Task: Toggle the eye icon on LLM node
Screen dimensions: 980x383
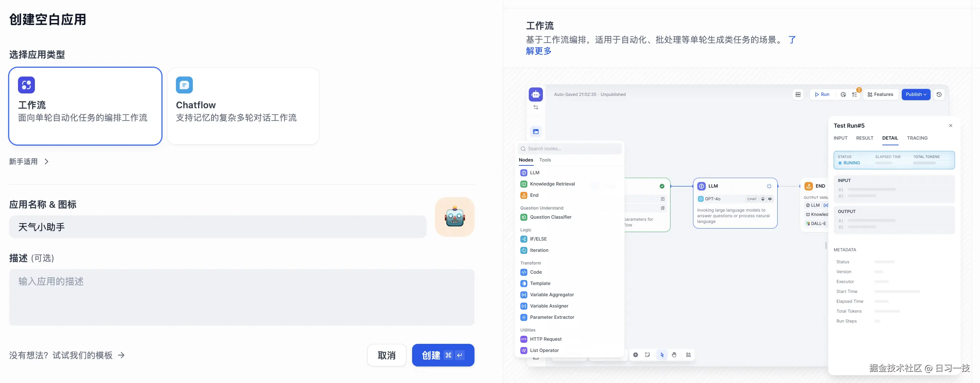Action: 770,199
